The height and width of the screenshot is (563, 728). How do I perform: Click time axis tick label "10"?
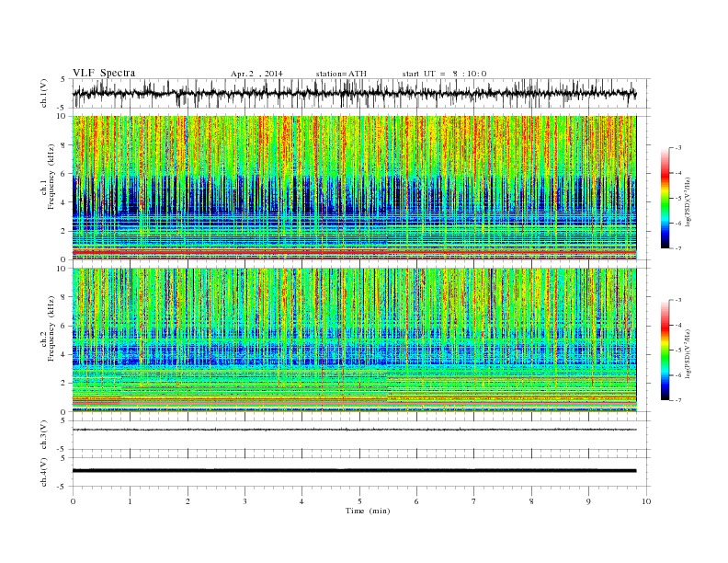pos(646,501)
